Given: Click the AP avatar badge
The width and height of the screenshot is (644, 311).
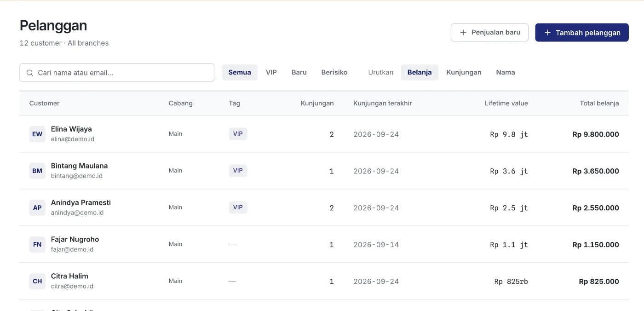Looking at the screenshot, I should pos(37,207).
